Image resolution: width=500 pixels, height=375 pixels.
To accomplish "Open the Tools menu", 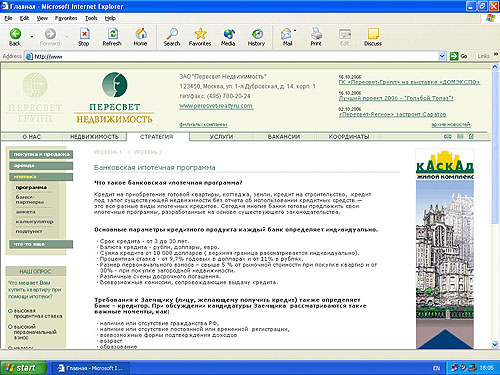I will (91, 18).
